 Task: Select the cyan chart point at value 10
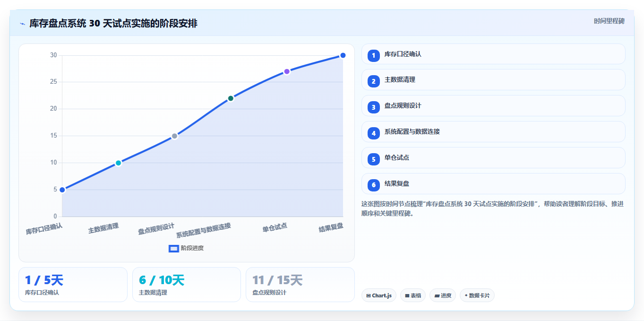tap(118, 163)
